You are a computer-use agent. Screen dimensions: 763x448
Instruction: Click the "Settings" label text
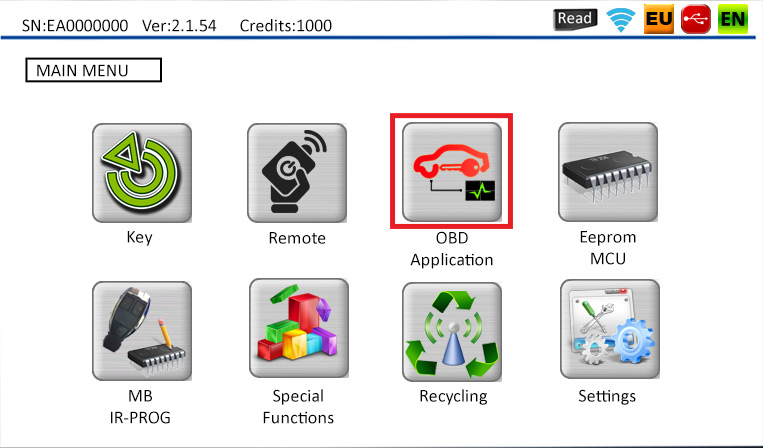(x=607, y=396)
